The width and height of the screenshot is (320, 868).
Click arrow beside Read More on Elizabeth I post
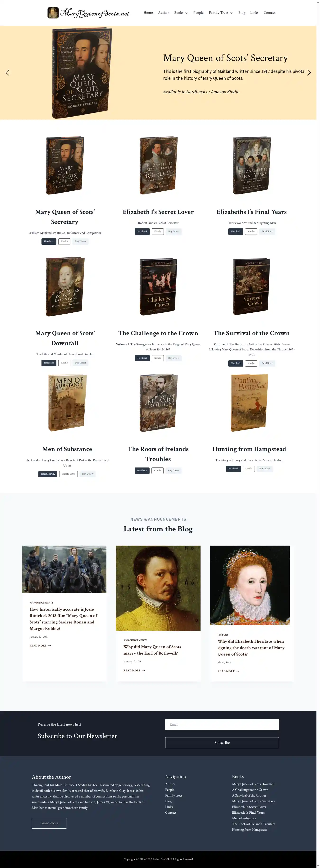[x=238, y=671]
